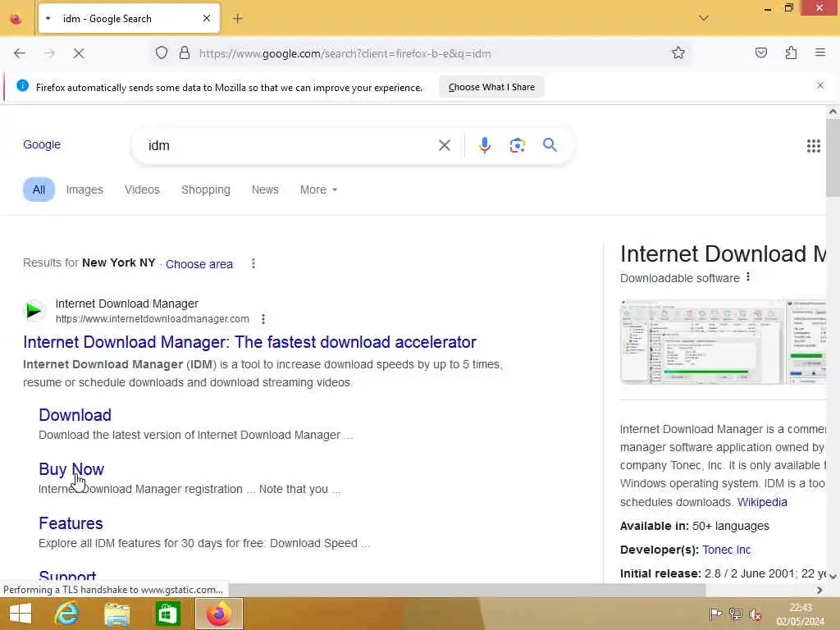Search by image with the Lens icon
The image size is (840, 630).
point(517,145)
